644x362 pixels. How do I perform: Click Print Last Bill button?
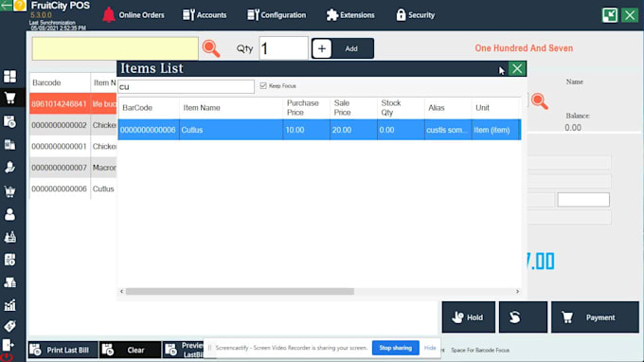[x=63, y=350]
